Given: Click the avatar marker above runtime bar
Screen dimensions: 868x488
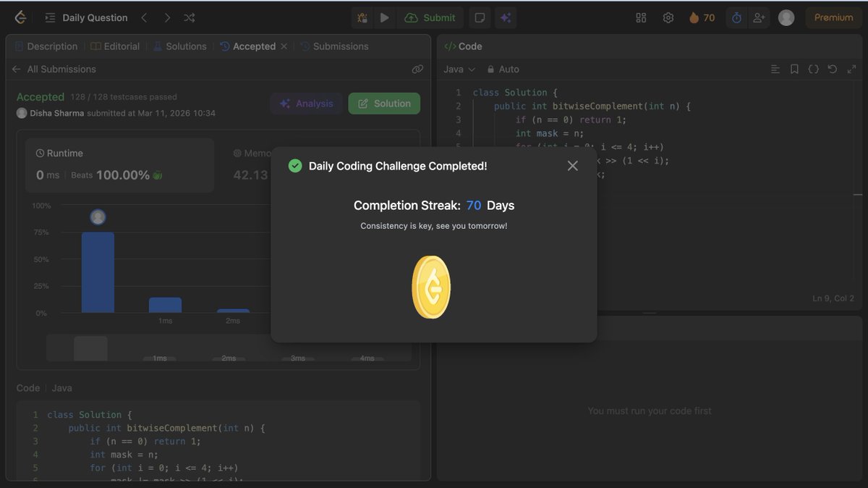Looking at the screenshot, I should (x=98, y=217).
